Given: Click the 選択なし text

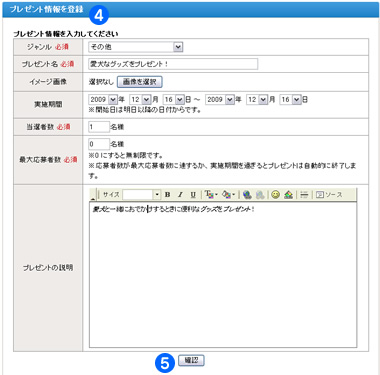Looking at the screenshot, I should (101, 82).
